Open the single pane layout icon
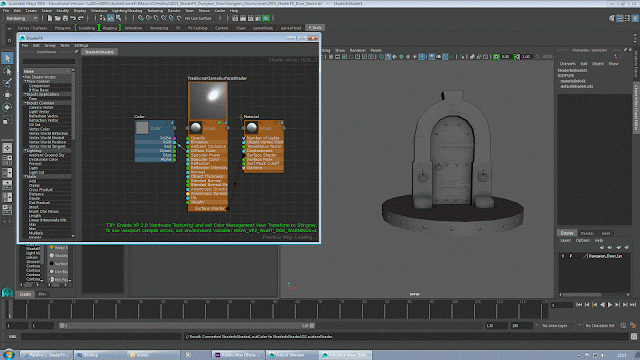This screenshot has height=360, width=640. [x=7, y=148]
